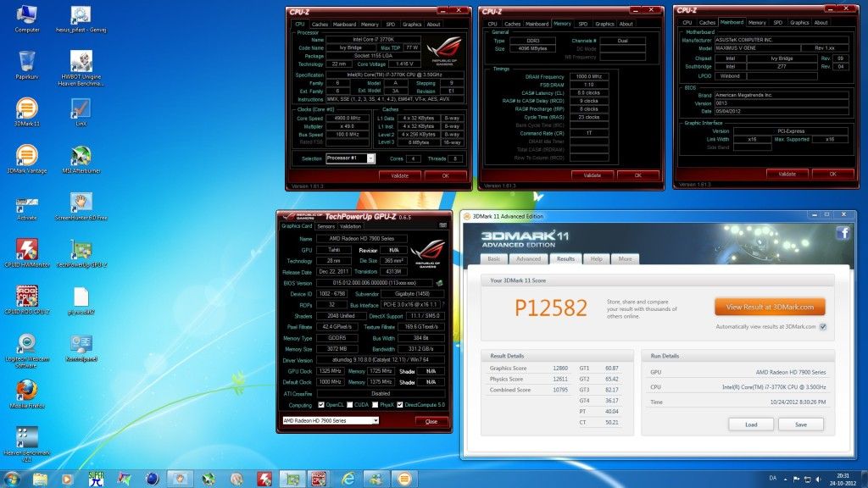Uncheck Automatically view results at 3DMark.com
The height and width of the screenshot is (488, 868).
click(x=823, y=327)
